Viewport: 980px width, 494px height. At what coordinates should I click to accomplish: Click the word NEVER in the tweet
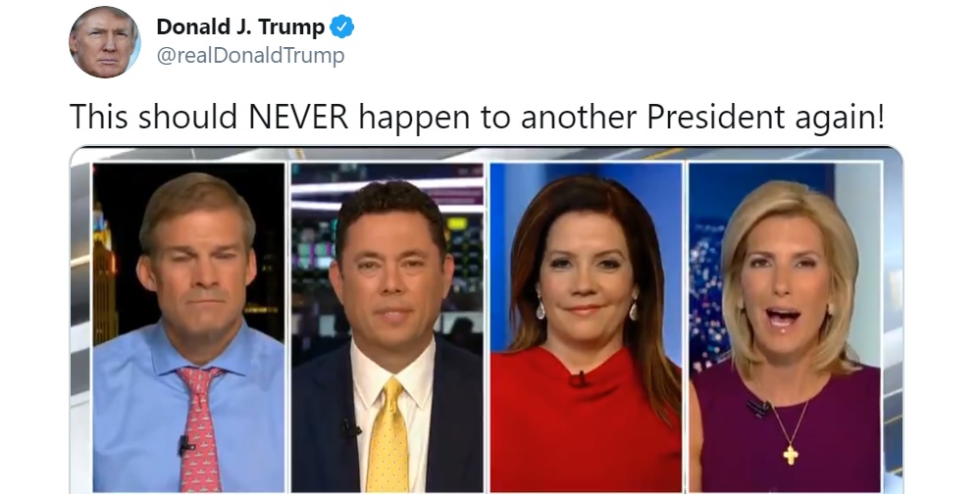tap(298, 117)
